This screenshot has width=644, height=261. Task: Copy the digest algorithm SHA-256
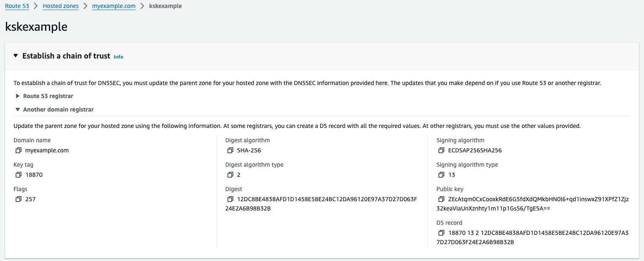230,150
